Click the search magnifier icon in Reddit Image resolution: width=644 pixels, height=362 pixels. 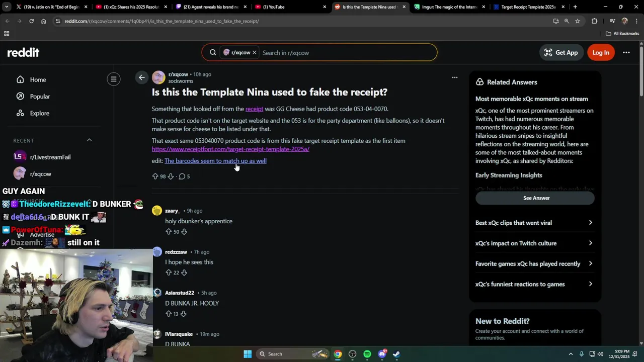213,52
